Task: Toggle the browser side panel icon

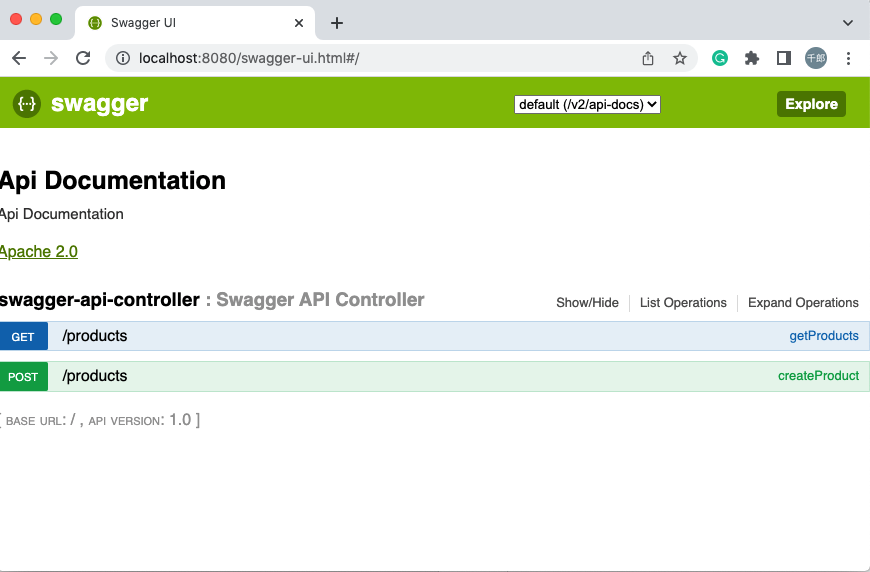Action: pyautogui.click(x=783, y=58)
